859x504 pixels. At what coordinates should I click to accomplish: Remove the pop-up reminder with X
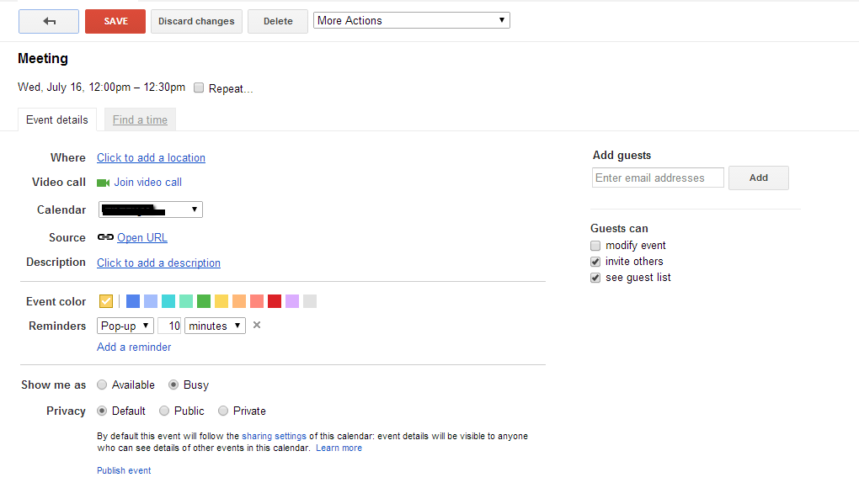tap(257, 326)
